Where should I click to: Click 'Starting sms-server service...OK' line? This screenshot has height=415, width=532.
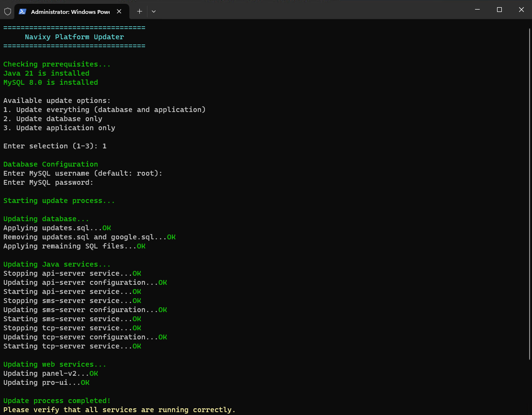click(x=72, y=319)
